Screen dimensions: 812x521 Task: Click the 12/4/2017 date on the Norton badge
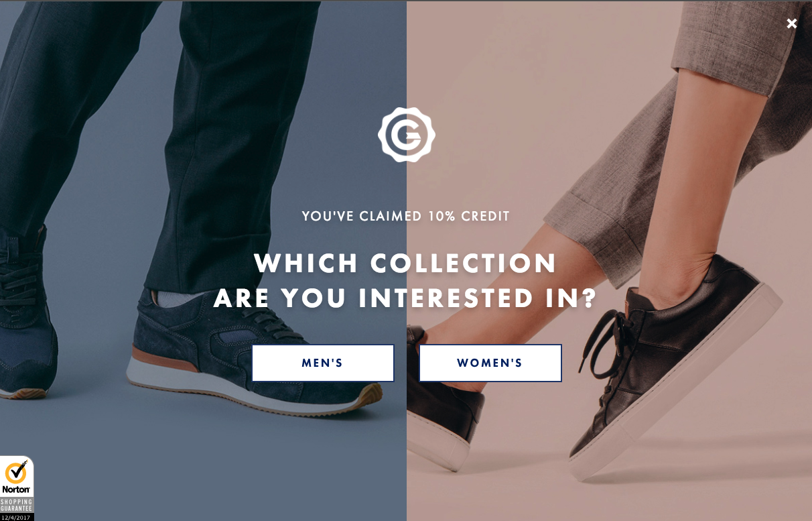16,517
